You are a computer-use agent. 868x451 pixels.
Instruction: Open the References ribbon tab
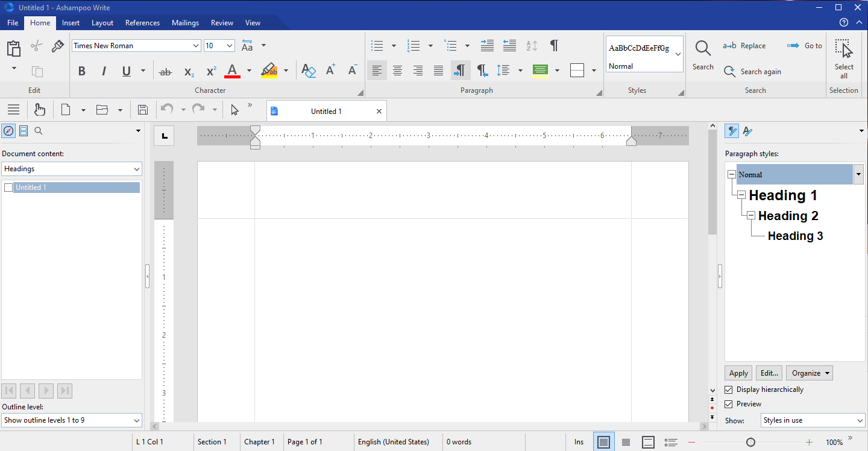coord(142,23)
